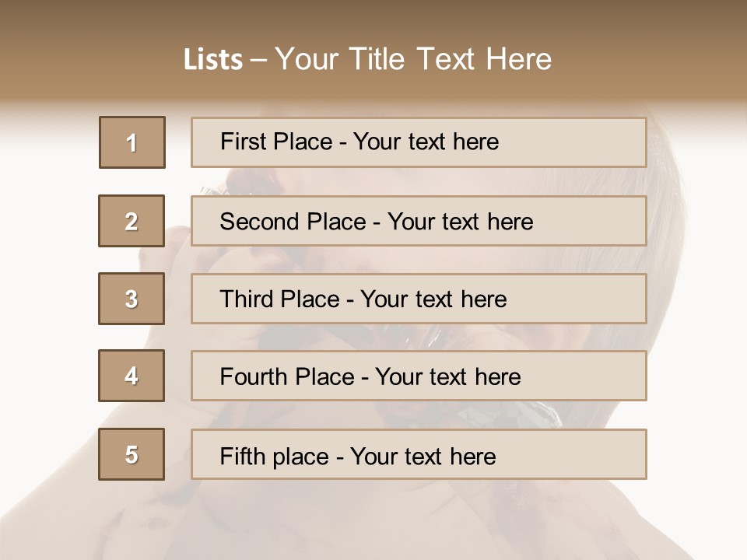The width and height of the screenshot is (747, 560).
Task: Click "Your text here" in Fourth Place row
Action: [447, 377]
